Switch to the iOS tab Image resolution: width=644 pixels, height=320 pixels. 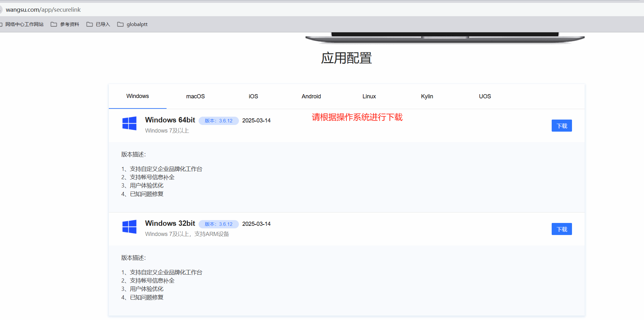click(253, 96)
